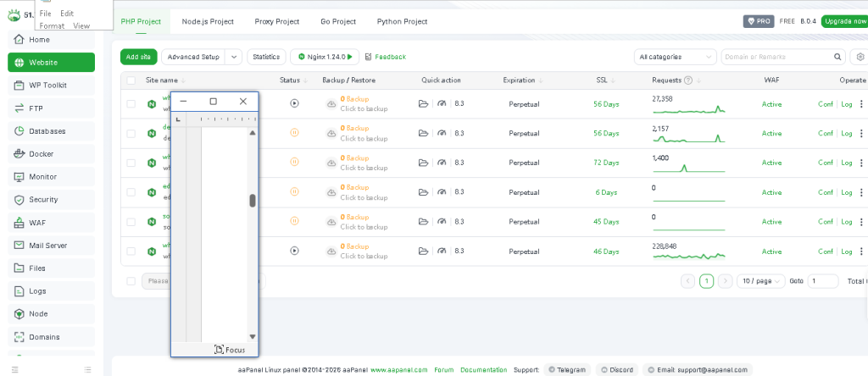Open Conf for the 1,400 requests site

(x=826, y=163)
